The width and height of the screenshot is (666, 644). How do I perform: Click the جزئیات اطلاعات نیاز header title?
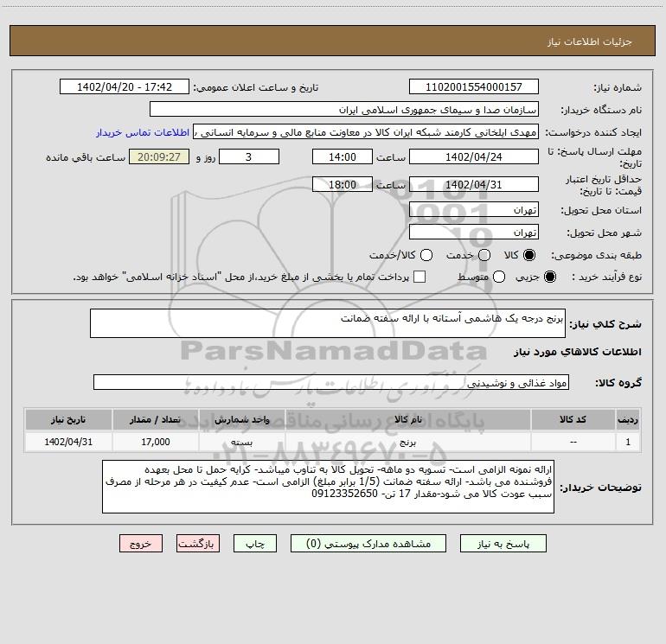click(590, 41)
